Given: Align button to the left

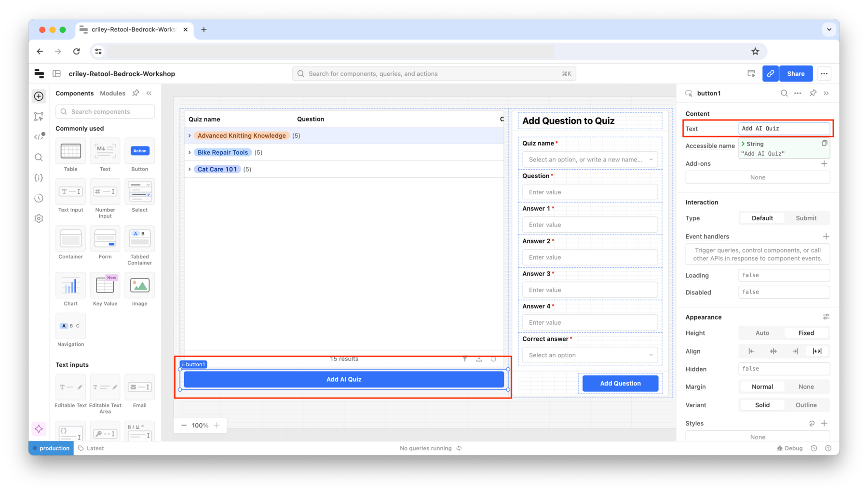Looking at the screenshot, I should (751, 351).
